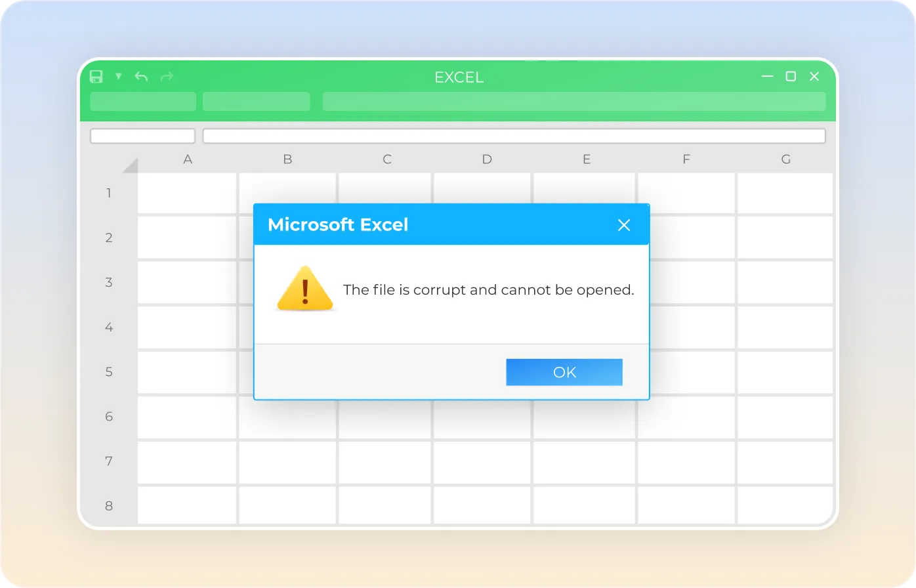Select cell D7
916x588 pixels.
click(x=482, y=463)
